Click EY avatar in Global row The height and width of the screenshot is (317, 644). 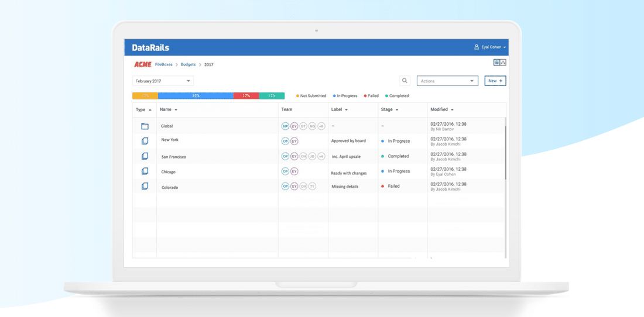tap(294, 126)
